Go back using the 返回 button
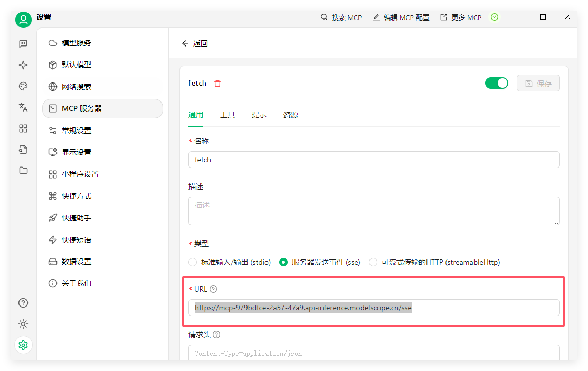The height and width of the screenshot is (371, 588). click(195, 43)
